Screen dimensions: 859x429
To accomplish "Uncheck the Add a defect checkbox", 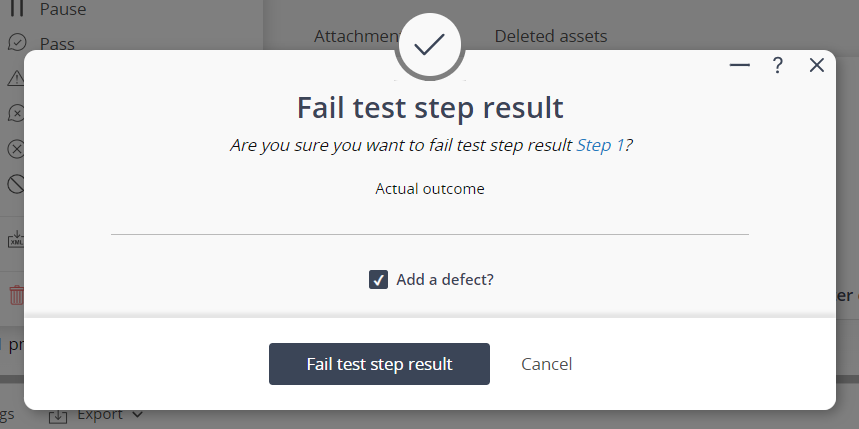I will point(378,279).
